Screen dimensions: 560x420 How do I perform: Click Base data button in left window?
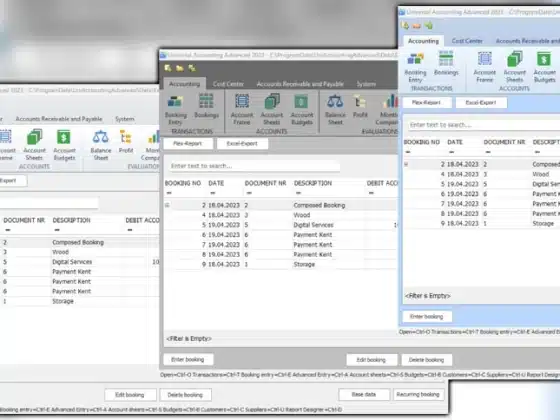364,394
